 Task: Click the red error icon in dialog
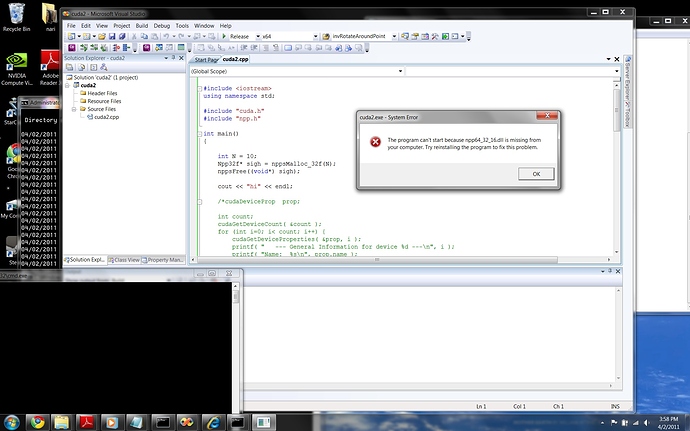tap(375, 142)
